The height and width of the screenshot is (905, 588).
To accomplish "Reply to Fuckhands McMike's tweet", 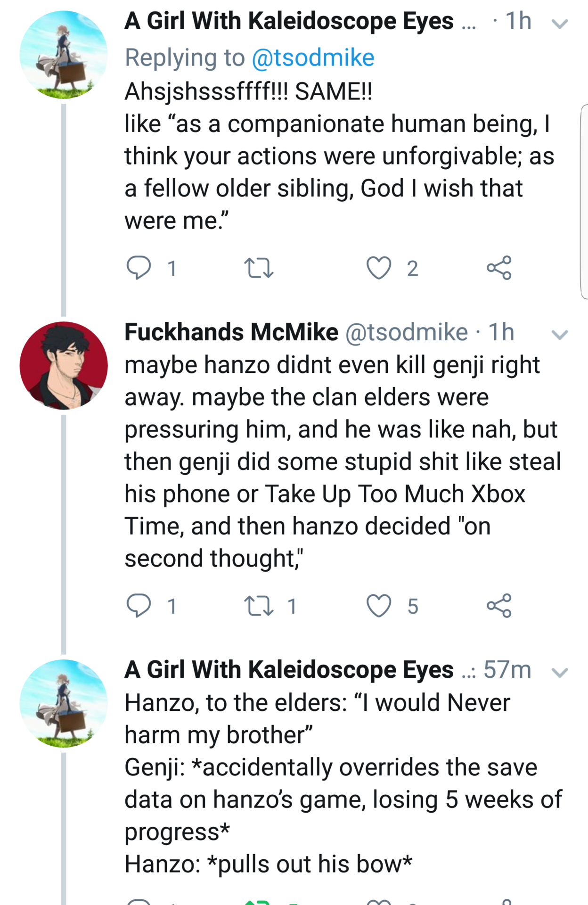I will pos(139,605).
